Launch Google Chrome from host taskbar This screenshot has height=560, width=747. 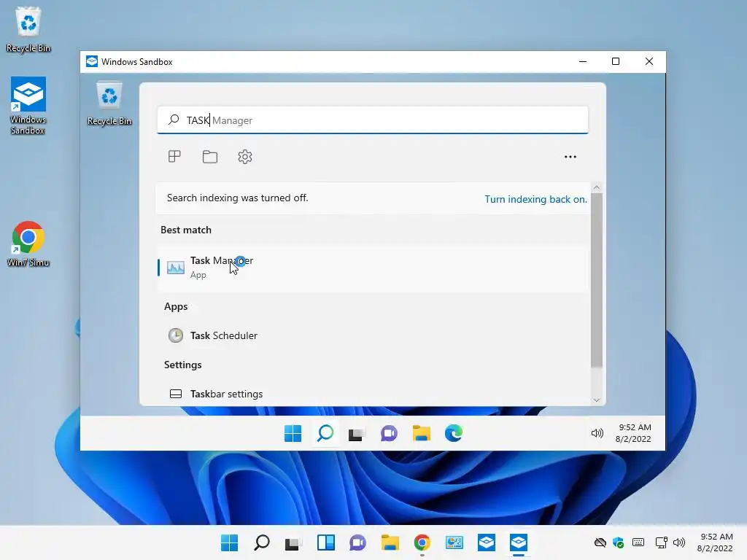pos(422,542)
